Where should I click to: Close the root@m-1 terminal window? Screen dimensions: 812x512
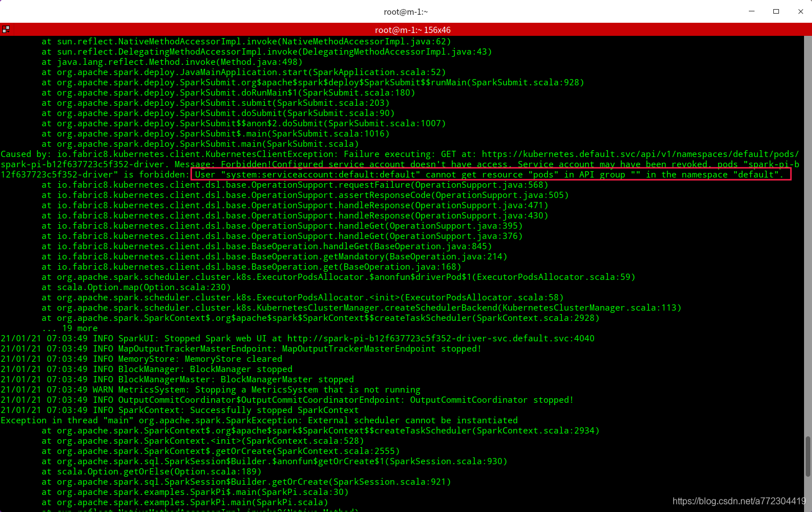point(800,11)
